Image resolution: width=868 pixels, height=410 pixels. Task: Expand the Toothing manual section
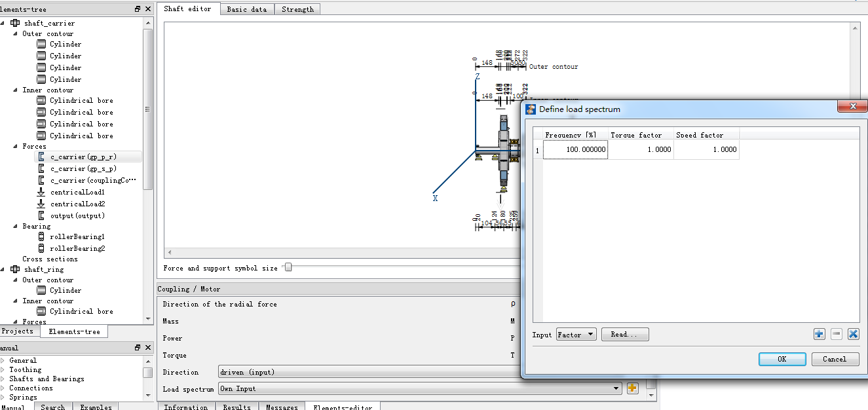tap(3, 369)
